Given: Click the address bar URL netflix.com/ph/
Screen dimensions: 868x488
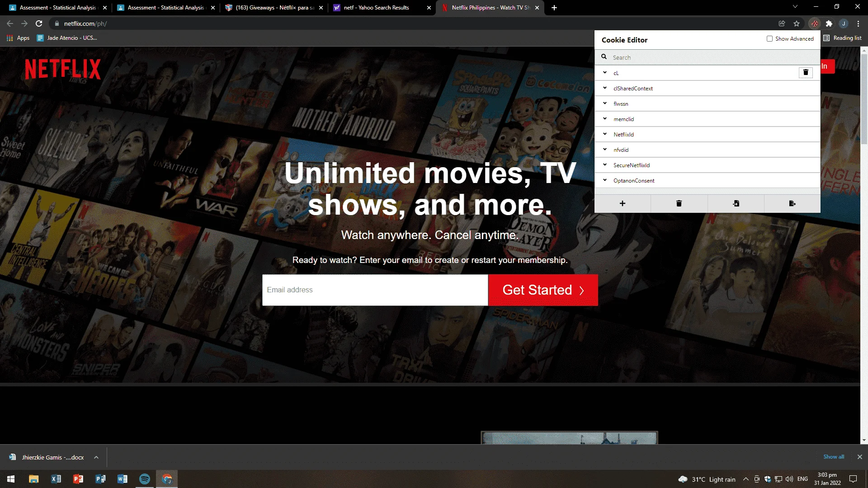Looking at the screenshot, I should coord(85,23).
